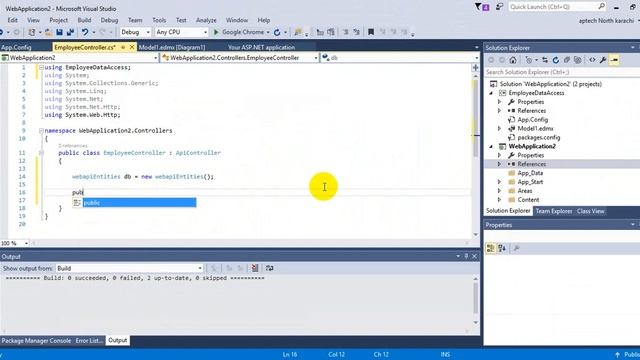Select the App_Data folder
Image resolution: width=640 pixels, height=360 pixels.
(x=530, y=173)
